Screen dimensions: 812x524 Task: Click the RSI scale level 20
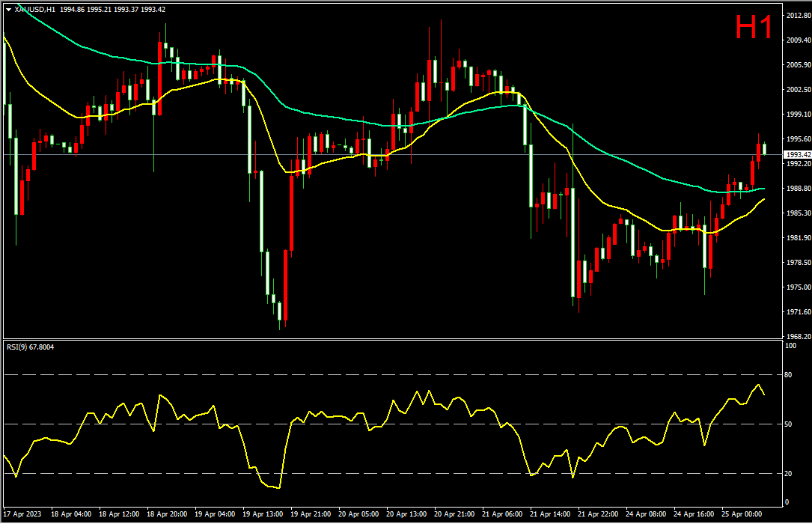coord(788,473)
